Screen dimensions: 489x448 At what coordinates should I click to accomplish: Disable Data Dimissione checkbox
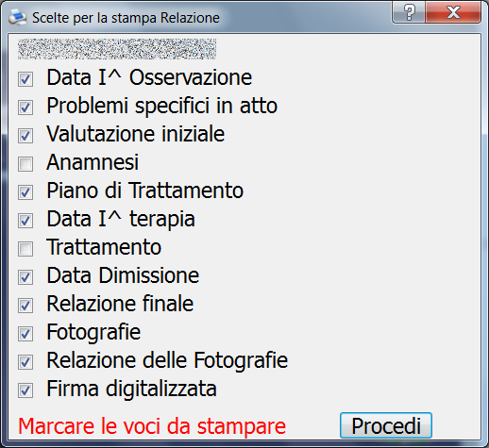coord(25,277)
